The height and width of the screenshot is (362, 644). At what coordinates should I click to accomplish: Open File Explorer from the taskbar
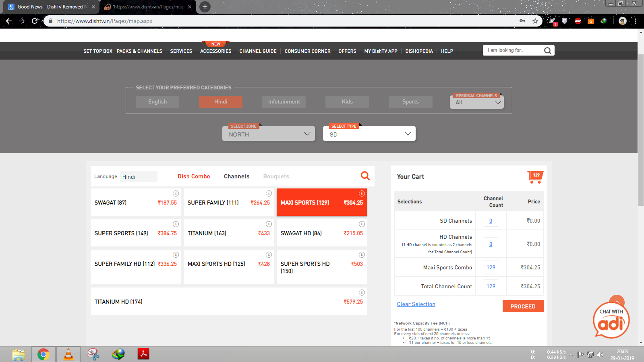pos(18,354)
